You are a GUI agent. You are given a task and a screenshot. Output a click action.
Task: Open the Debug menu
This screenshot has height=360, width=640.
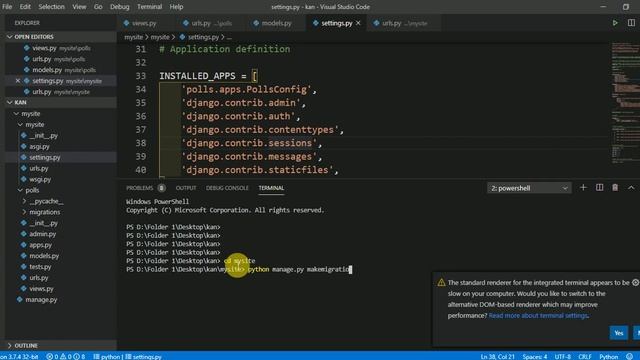click(x=120, y=7)
